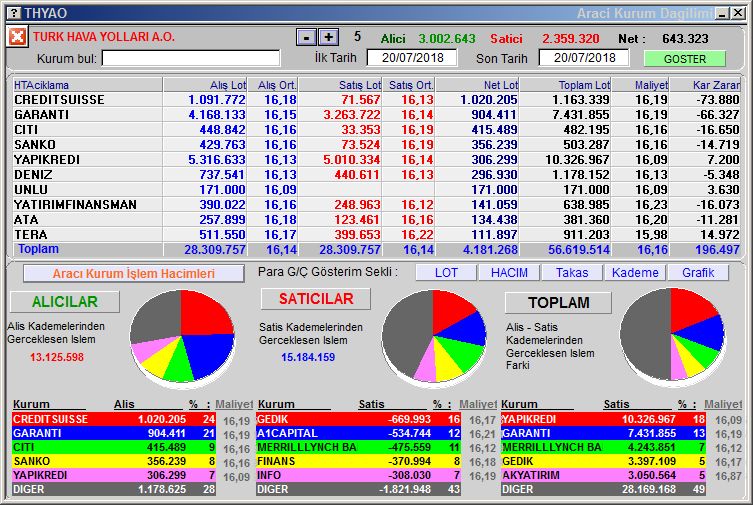Click the question mark icon in the title bar
The width and height of the screenshot is (753, 505).
tap(14, 12)
